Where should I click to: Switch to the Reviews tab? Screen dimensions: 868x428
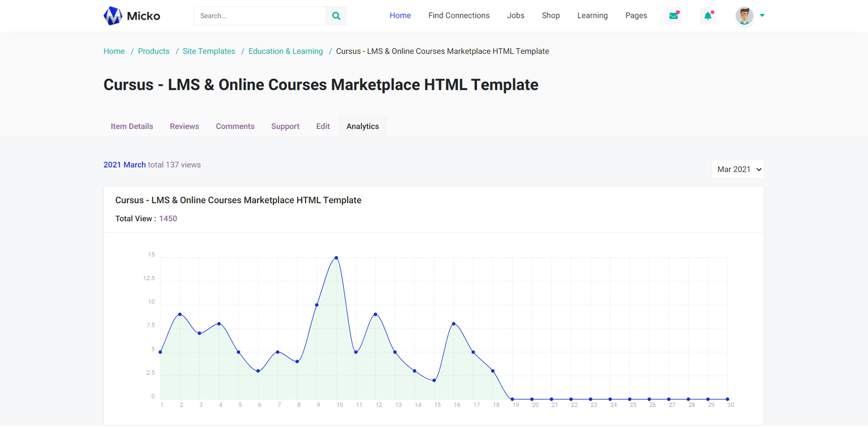coord(184,127)
